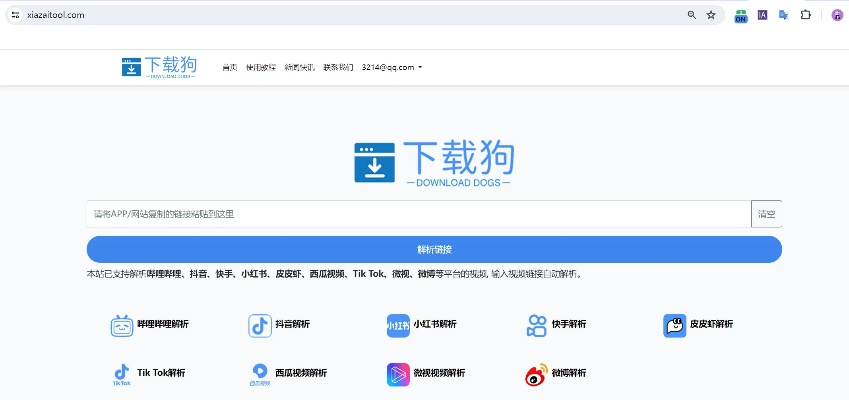The height and width of the screenshot is (400, 849).
Task: Choose the TikTok parsing icon
Action: click(122, 374)
